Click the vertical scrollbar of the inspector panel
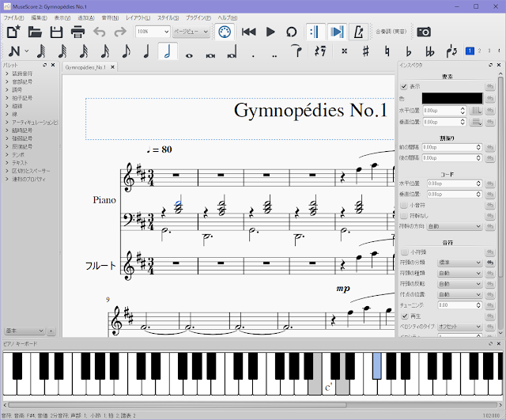Screen dimensions: 506x420 pos(500,176)
